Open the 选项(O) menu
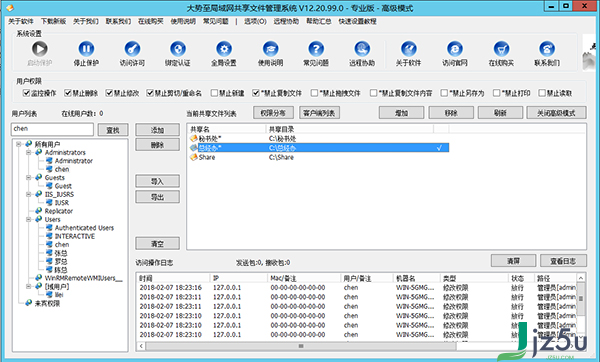Viewport: 600px width, 362px height. click(255, 21)
